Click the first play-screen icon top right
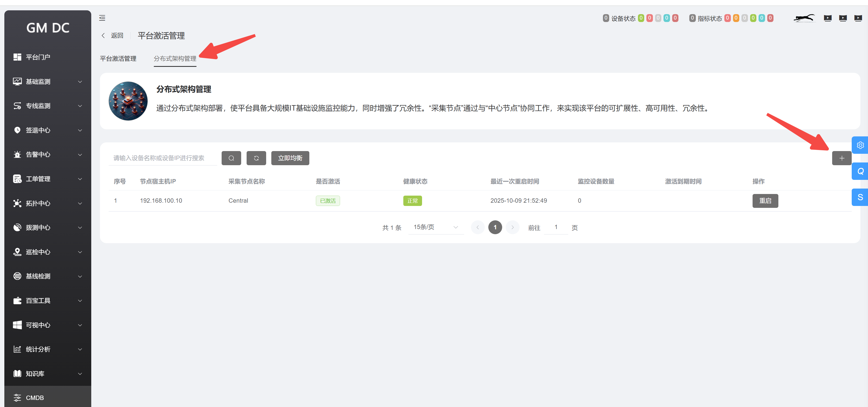 (828, 18)
